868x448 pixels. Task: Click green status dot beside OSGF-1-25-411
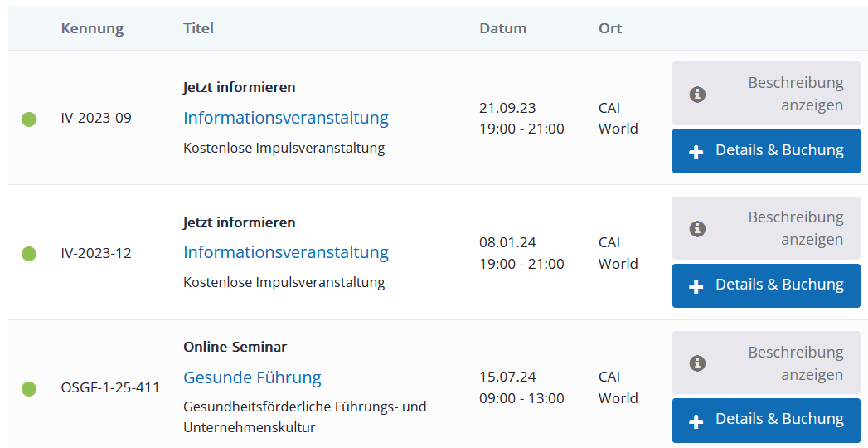tap(29, 389)
